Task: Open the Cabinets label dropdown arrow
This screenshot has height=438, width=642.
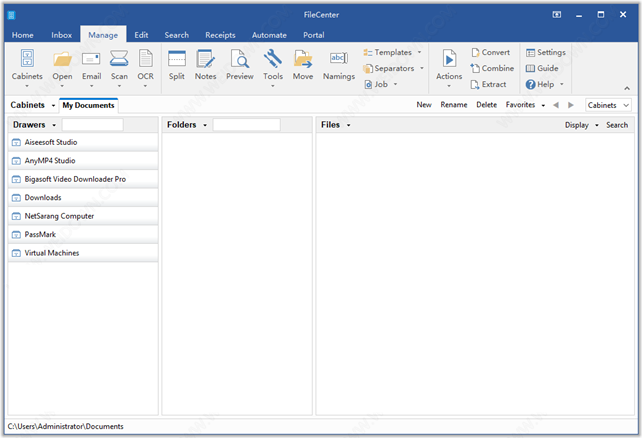Action: click(x=53, y=106)
